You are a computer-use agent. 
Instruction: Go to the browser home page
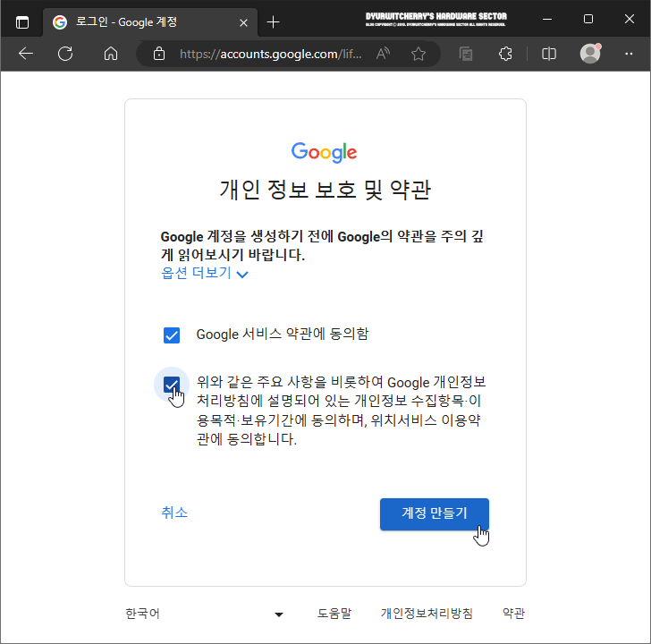click(111, 54)
